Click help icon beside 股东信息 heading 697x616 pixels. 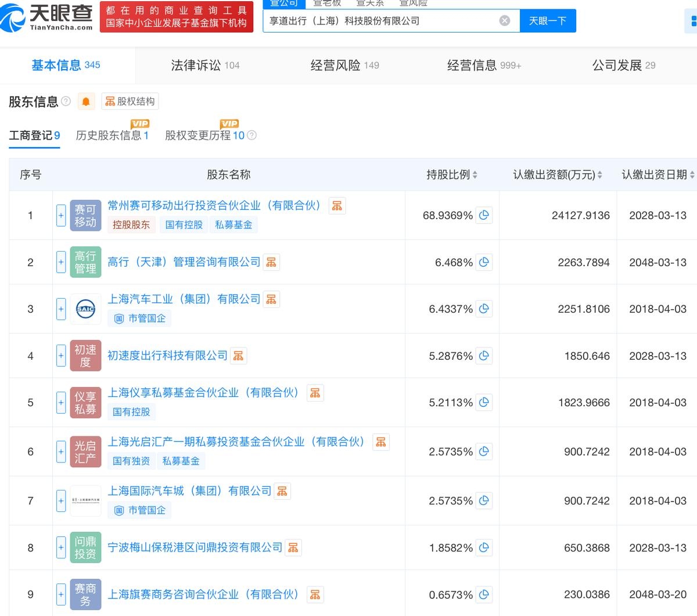pyautogui.click(x=66, y=102)
